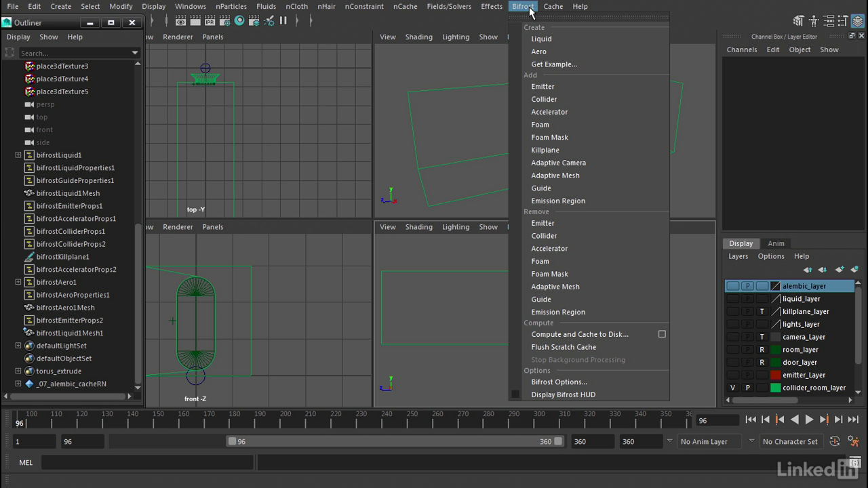Switch to the Anim layer tab
The width and height of the screenshot is (868, 488).
tap(776, 243)
